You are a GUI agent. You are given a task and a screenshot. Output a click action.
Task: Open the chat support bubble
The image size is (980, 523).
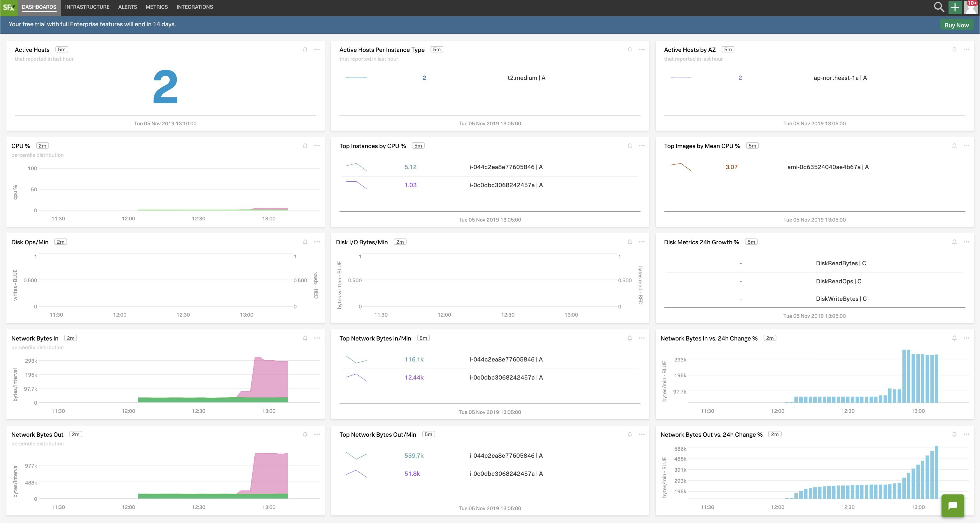(953, 506)
